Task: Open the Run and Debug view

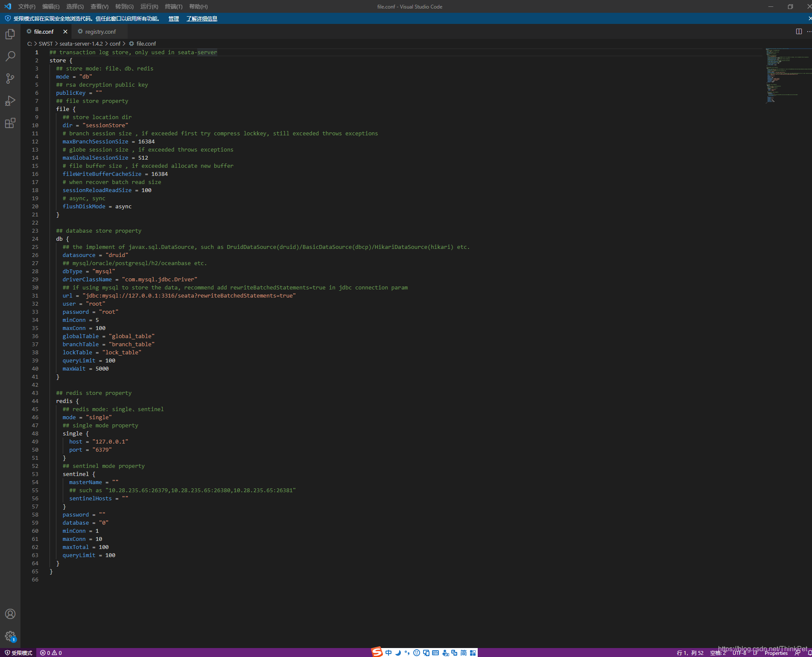Action: click(10, 101)
